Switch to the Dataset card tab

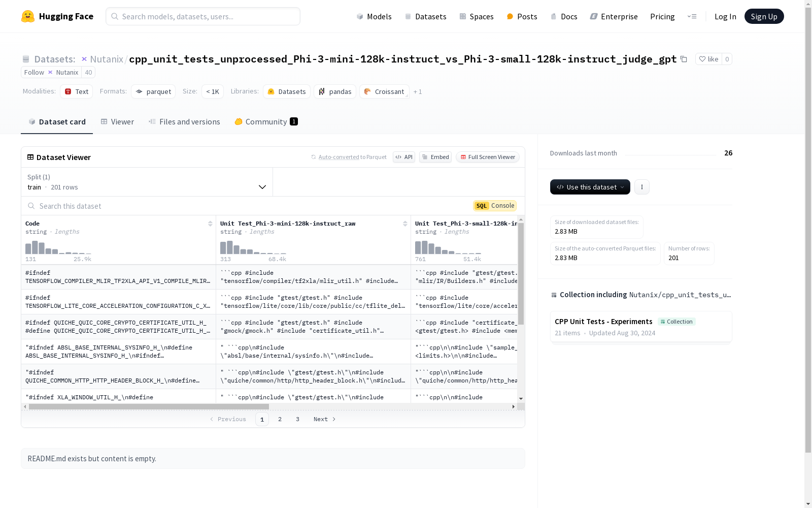[x=57, y=122]
